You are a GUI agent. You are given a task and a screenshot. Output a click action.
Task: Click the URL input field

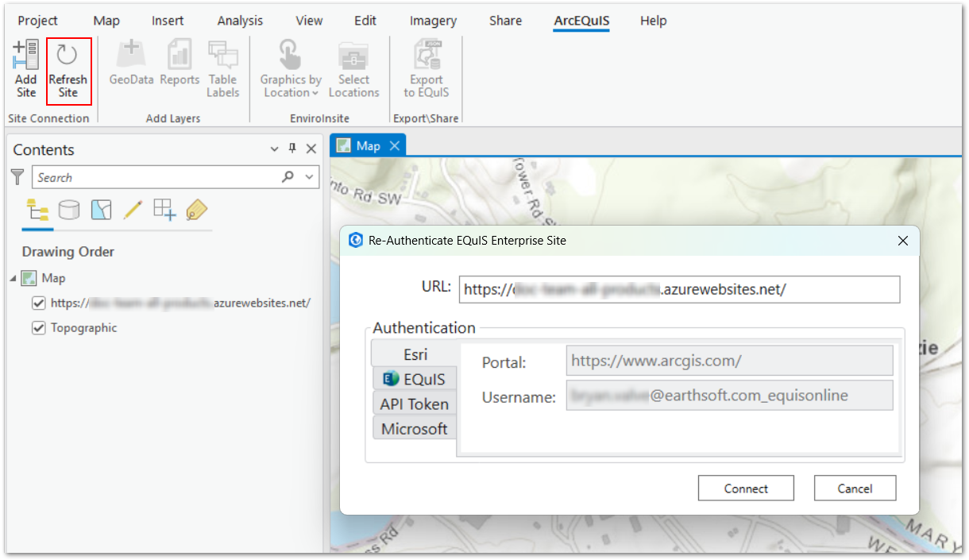click(x=679, y=289)
